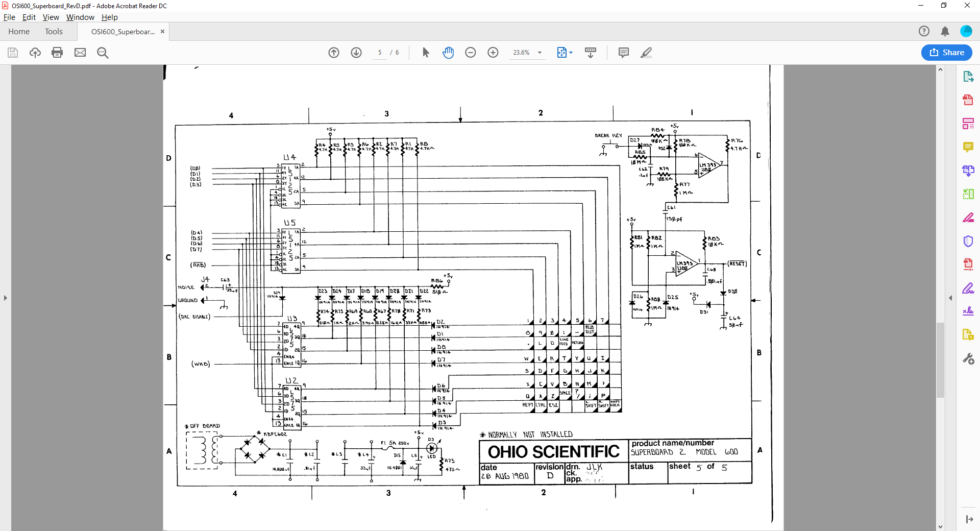This screenshot has height=531, width=980.
Task: Click the scrolling mode keyboard icon
Action: (x=591, y=53)
